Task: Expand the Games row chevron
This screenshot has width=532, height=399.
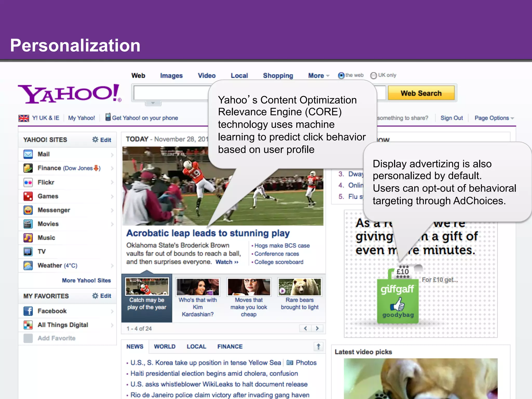Action: pyautogui.click(x=112, y=196)
